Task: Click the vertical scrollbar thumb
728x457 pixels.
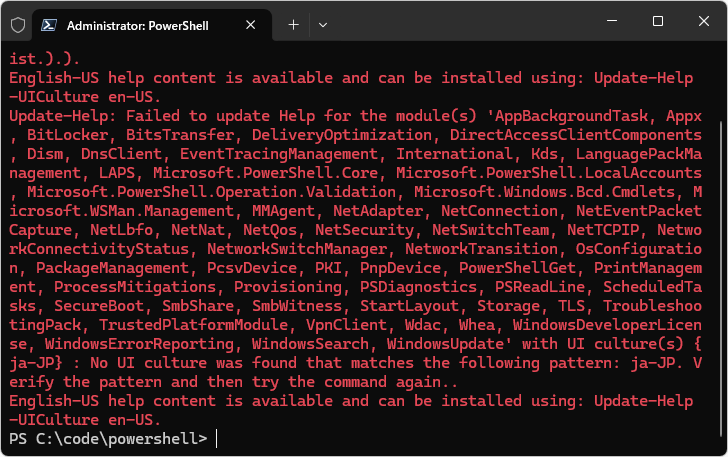Action: (722, 280)
